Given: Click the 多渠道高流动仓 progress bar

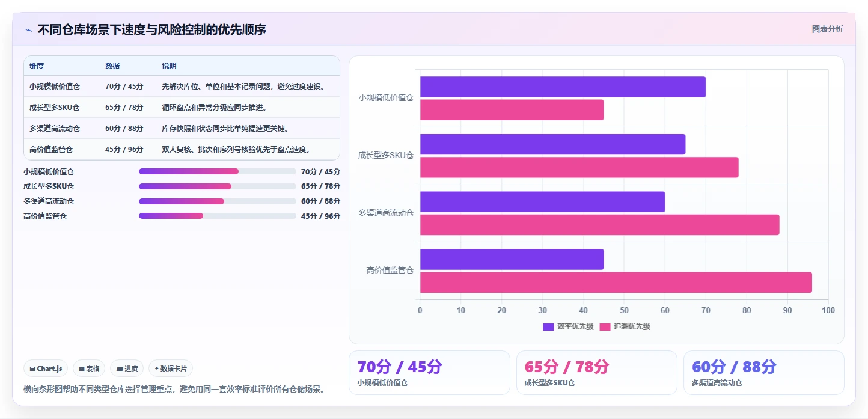Looking at the screenshot, I should 217,201.
